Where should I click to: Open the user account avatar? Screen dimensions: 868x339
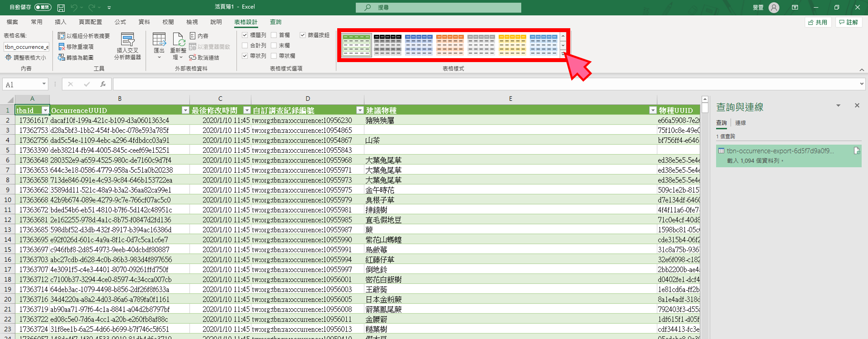point(774,7)
